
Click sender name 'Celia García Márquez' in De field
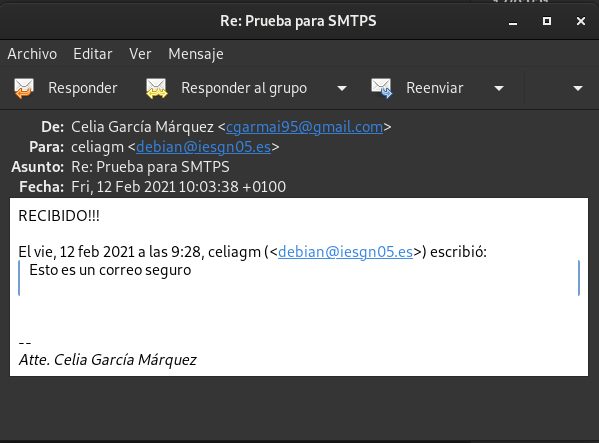142,127
